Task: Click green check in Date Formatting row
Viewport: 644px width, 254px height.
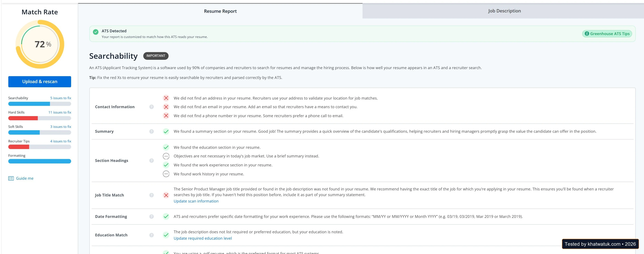Action: (x=166, y=216)
